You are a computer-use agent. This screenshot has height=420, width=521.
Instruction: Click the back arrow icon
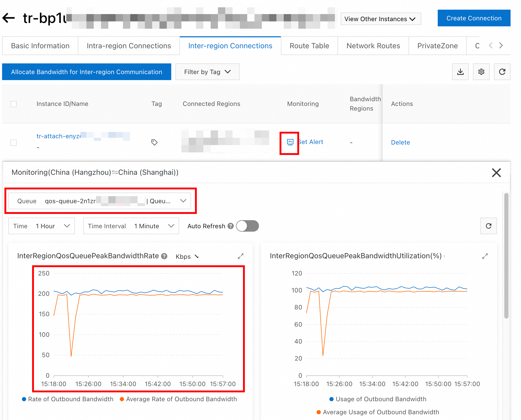point(9,18)
